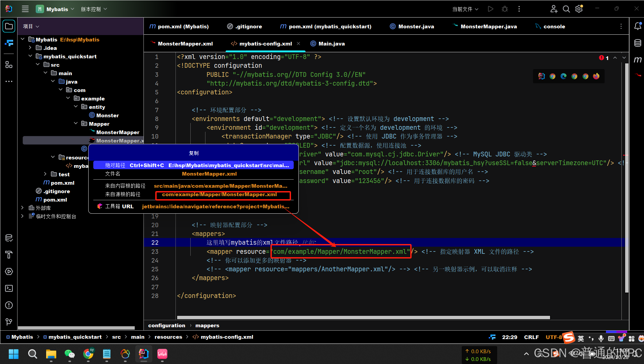Open the version control dropdown
The image size is (644, 364).
[94, 9]
